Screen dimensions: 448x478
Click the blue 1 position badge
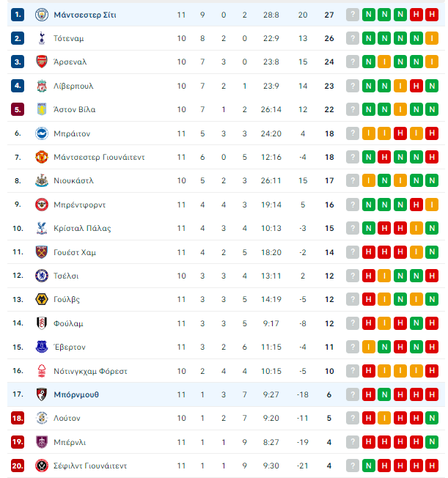tap(18, 15)
